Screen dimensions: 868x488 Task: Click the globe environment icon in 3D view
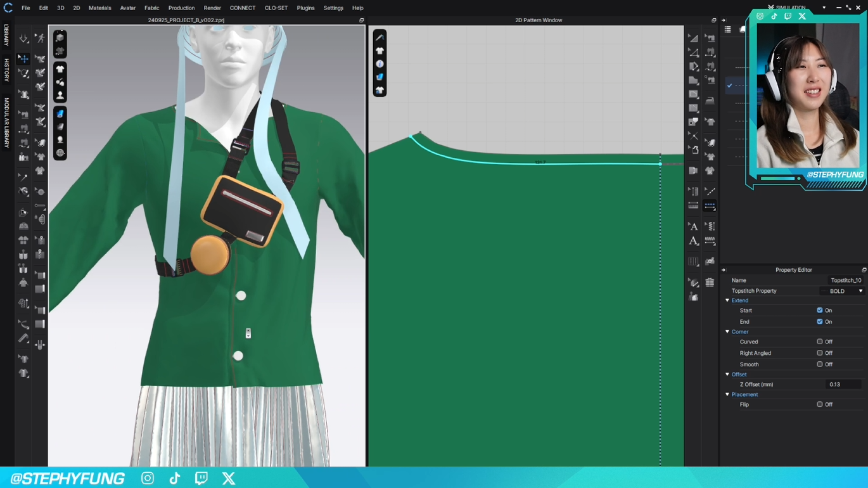[60, 153]
